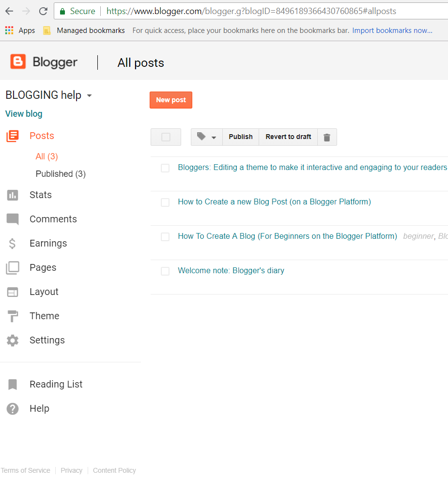Open the Posts section in sidebar

[42, 136]
